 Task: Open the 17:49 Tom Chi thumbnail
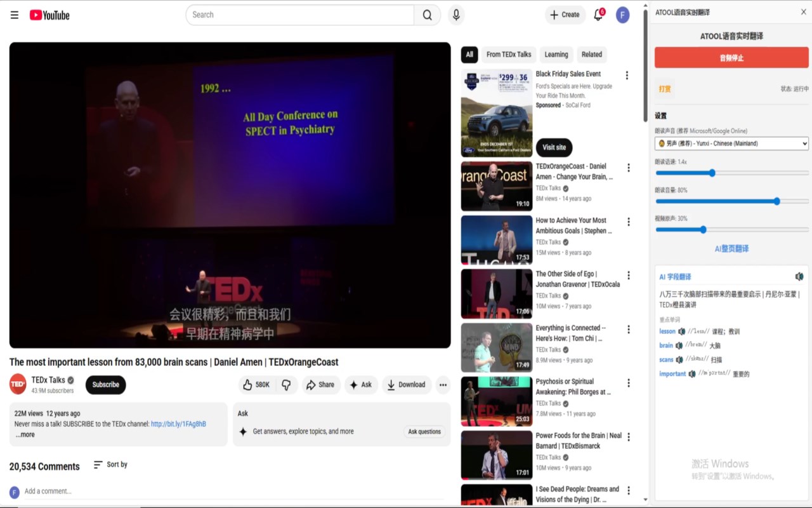497,347
